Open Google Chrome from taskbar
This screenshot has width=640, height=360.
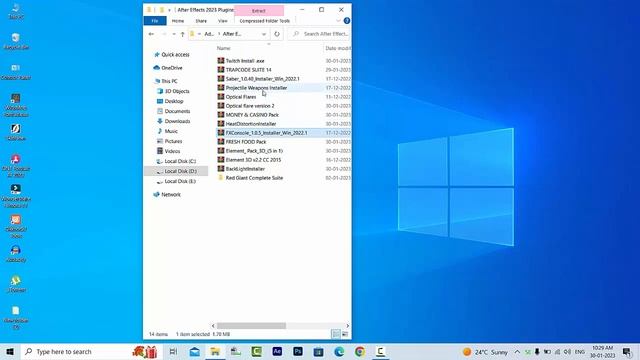pos(360,351)
